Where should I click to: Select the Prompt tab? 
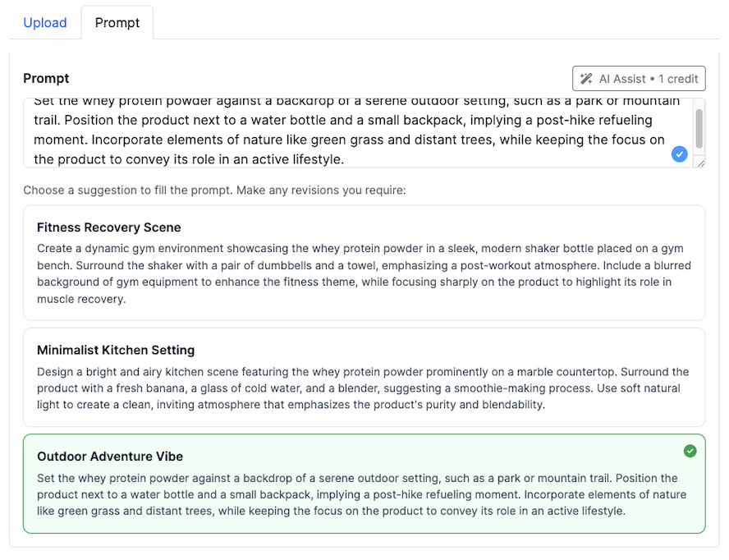pos(117,23)
